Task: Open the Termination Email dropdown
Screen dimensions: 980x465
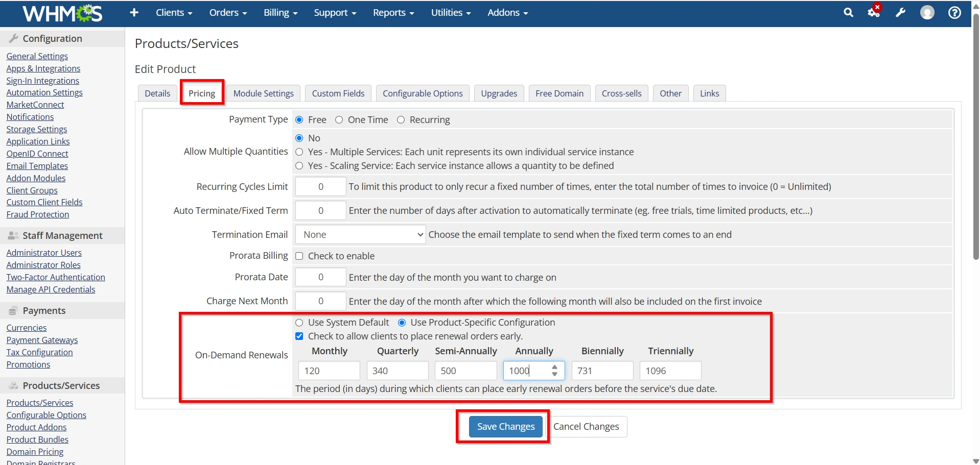Action: coord(361,235)
